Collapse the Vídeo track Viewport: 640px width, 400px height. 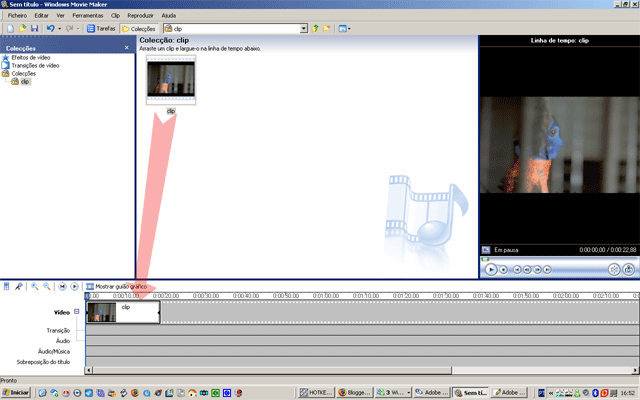[x=76, y=311]
